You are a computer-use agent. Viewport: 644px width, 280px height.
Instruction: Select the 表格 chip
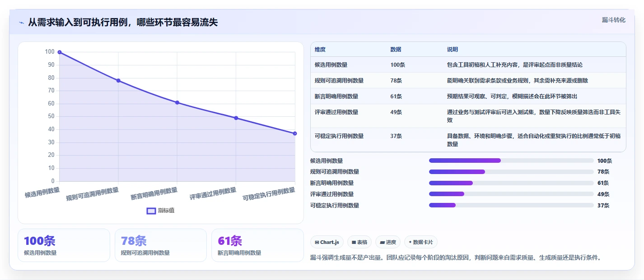pyautogui.click(x=359, y=242)
